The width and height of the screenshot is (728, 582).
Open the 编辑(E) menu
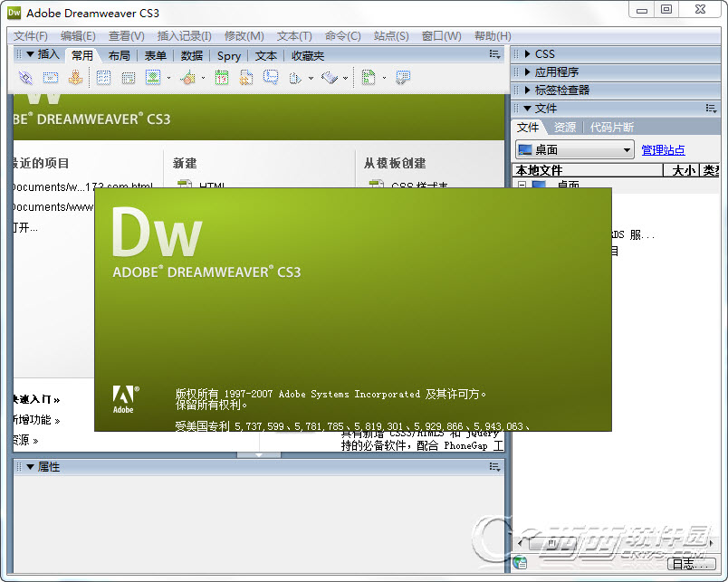click(78, 36)
